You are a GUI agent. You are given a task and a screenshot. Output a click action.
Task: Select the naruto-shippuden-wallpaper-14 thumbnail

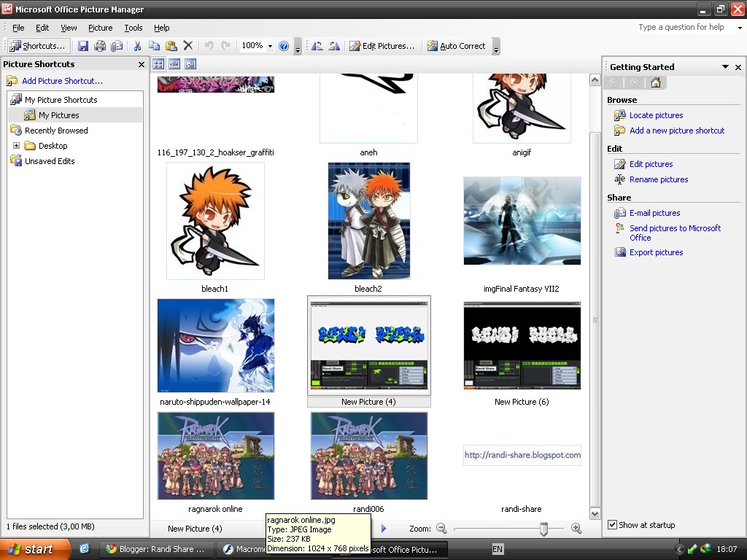(x=215, y=346)
